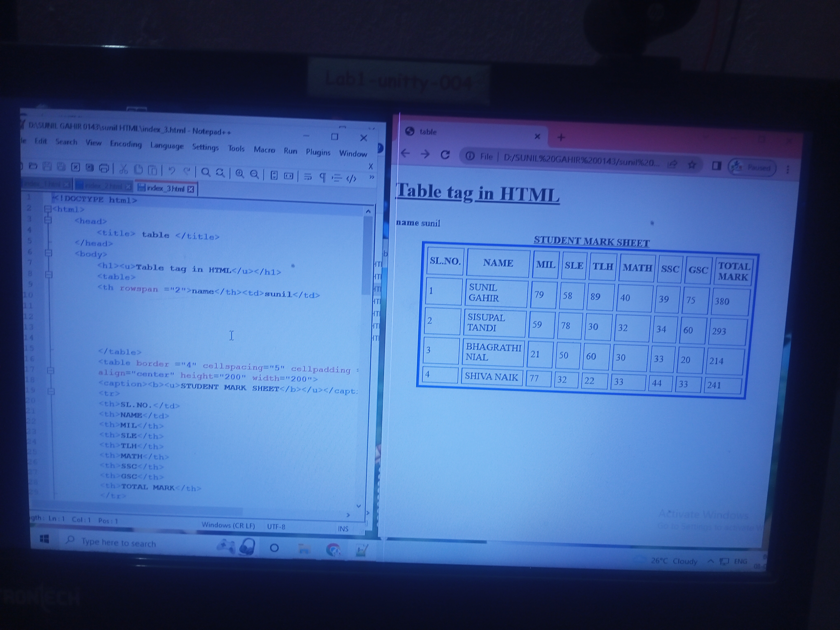Click the Open file toolbar icon
840x630 pixels.
[33, 166]
